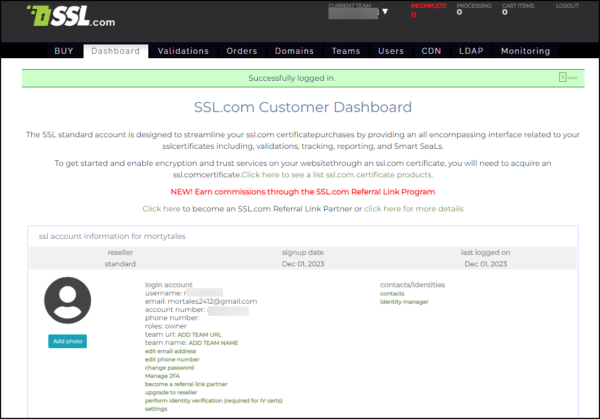Open the Teams tab

pyautogui.click(x=346, y=51)
